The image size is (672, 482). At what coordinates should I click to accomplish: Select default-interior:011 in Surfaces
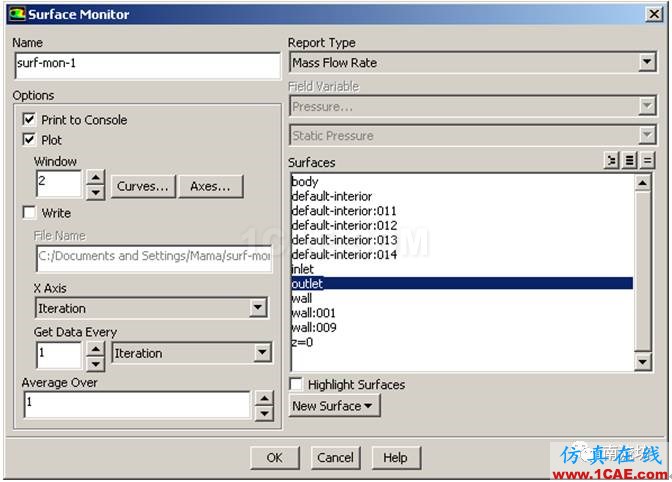462,211
